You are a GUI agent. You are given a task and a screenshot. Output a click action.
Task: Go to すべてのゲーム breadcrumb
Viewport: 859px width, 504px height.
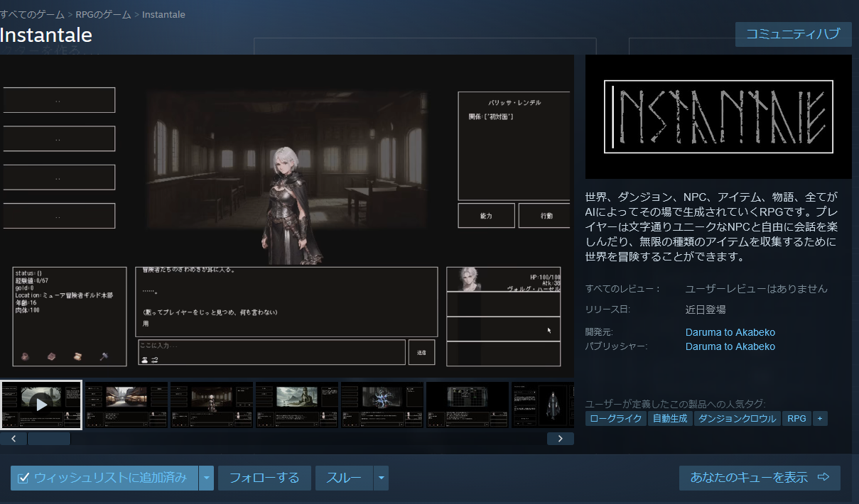[33, 14]
